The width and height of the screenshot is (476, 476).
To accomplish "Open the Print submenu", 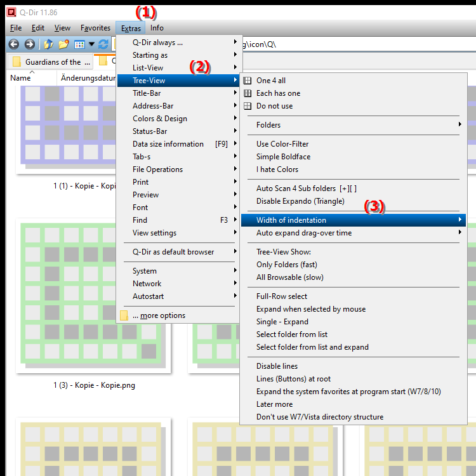I will [178, 182].
